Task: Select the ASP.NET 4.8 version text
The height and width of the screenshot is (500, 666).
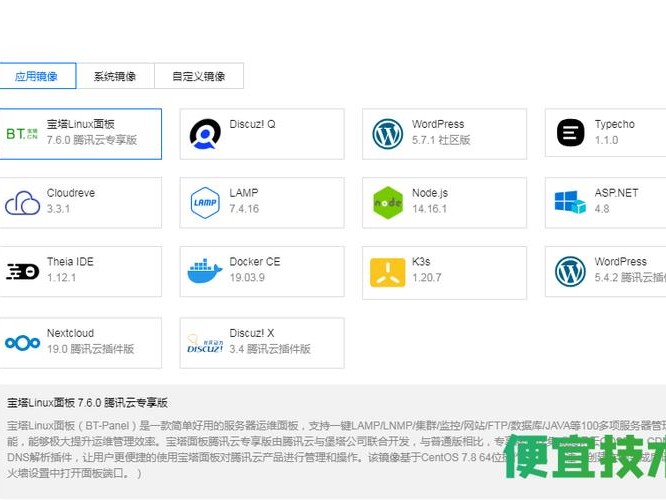Action: click(x=602, y=209)
